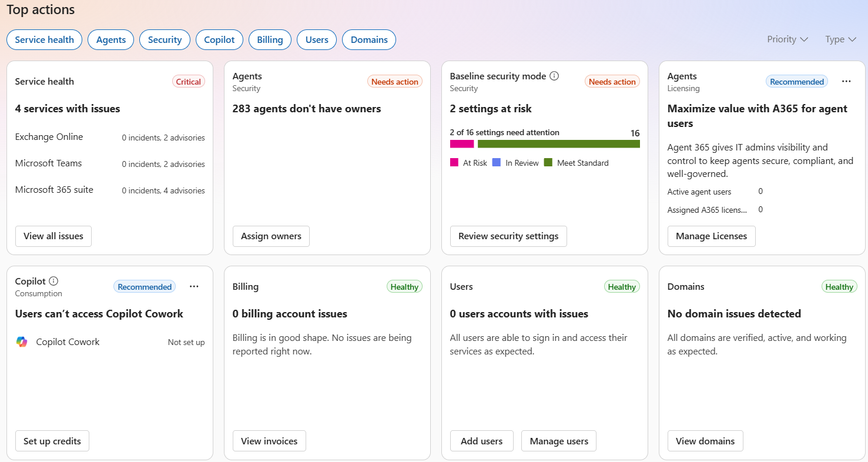
Task: Click the Exchange Online service row
Action: pyautogui.click(x=110, y=137)
